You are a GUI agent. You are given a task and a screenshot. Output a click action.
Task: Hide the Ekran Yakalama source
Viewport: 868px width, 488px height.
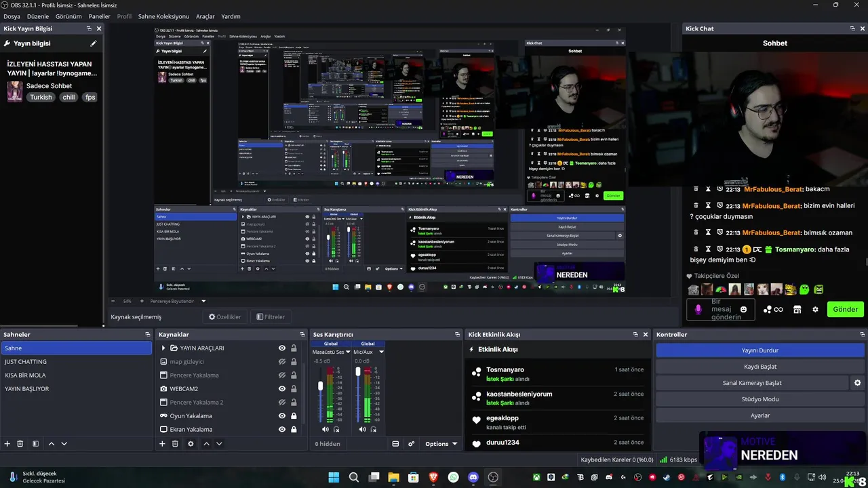(x=282, y=429)
